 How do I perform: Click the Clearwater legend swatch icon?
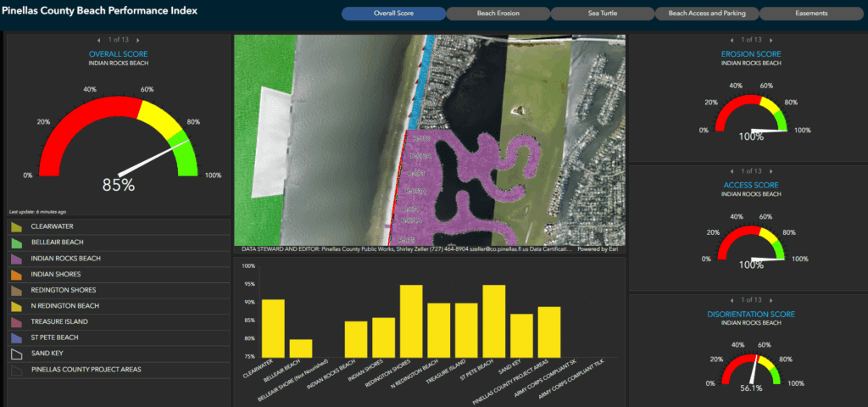coord(17,226)
